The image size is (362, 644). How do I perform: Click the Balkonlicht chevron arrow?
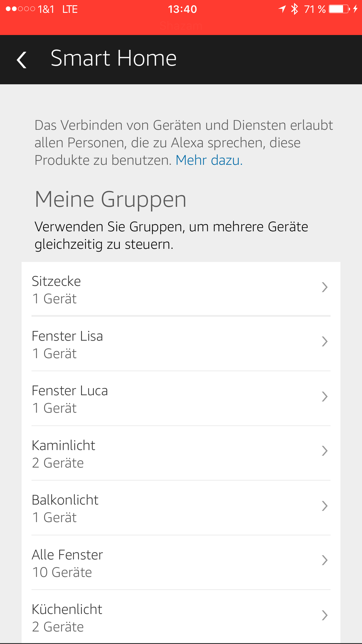[325, 506]
